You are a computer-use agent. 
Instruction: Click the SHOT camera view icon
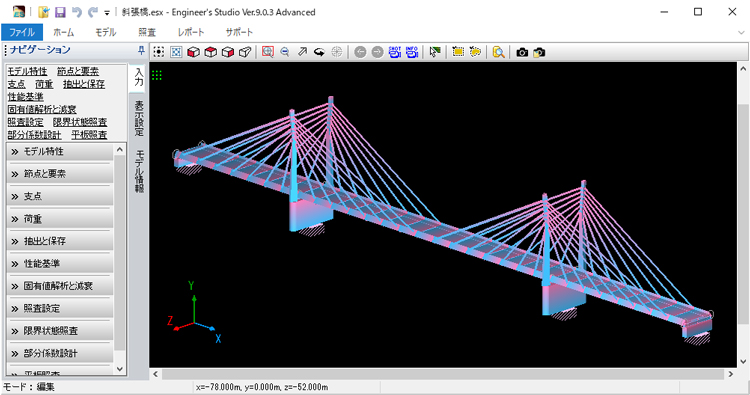coord(394,52)
